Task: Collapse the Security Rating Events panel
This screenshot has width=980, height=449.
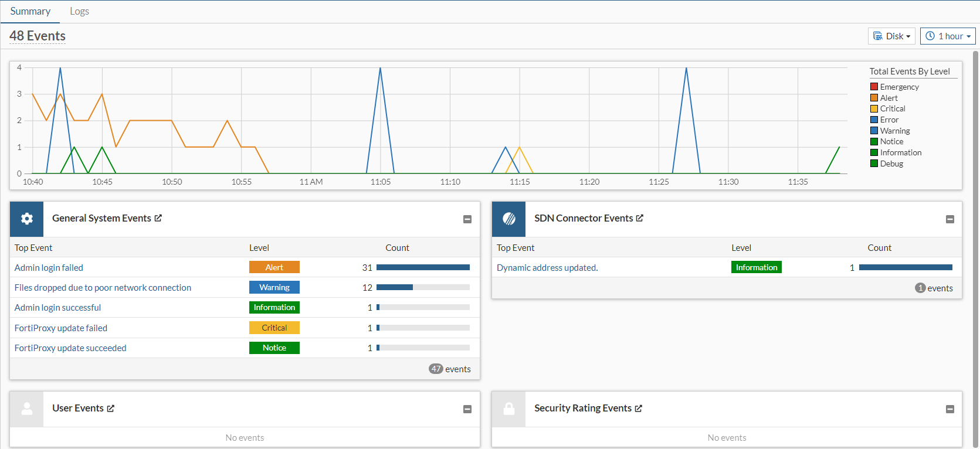Action: [950, 409]
